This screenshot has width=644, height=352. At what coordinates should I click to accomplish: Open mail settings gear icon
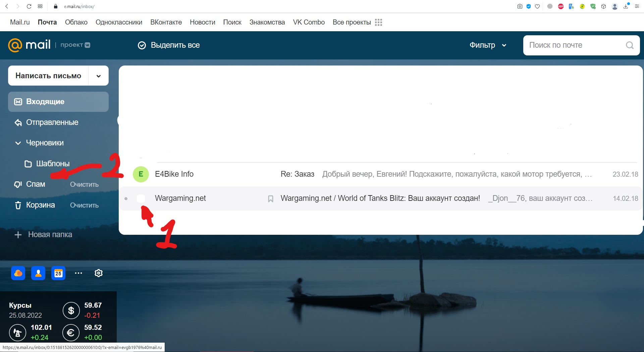click(x=99, y=273)
